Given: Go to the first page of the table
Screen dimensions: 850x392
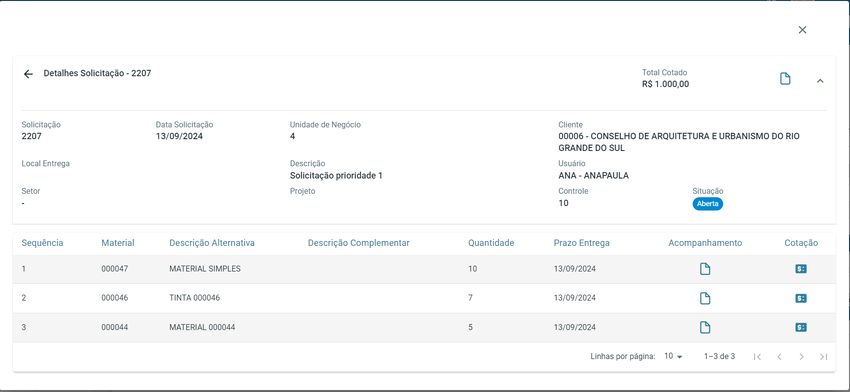Looking at the screenshot, I should click(x=757, y=357).
